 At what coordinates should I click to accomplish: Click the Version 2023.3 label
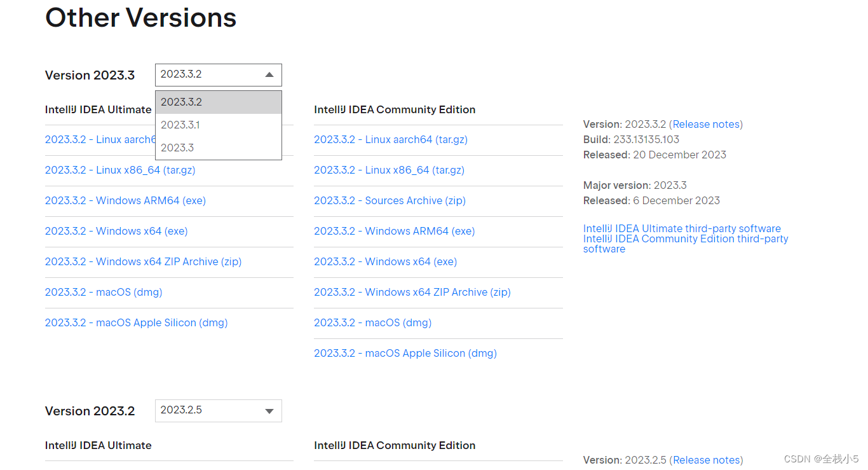[90, 76]
